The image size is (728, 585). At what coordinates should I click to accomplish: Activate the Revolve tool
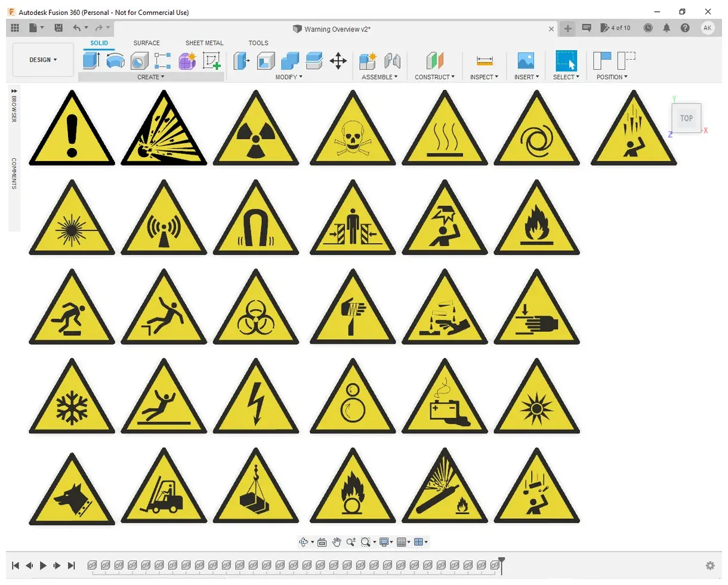pyautogui.click(x=115, y=60)
